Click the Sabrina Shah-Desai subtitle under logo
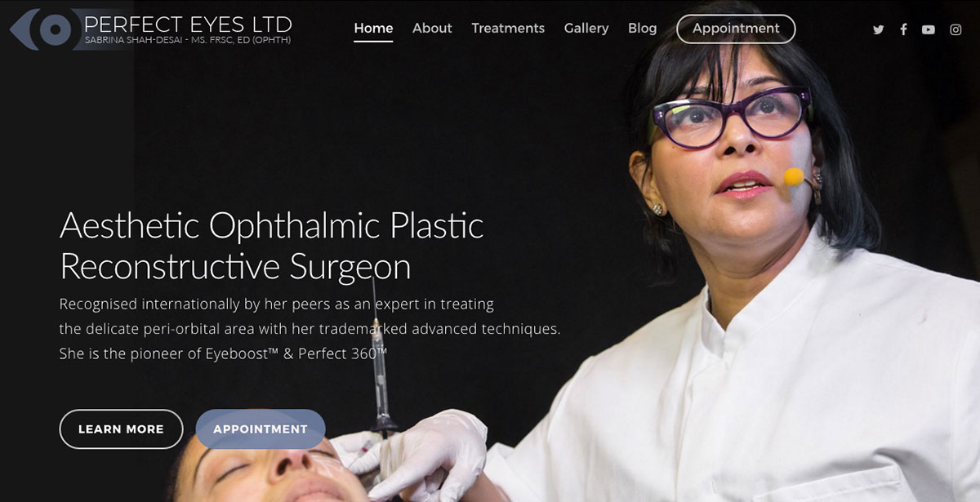The image size is (980, 502). click(188, 41)
